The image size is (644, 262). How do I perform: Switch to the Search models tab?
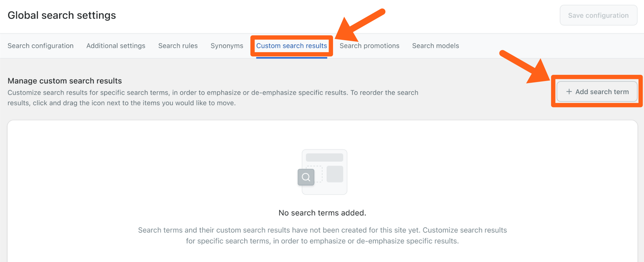tap(436, 46)
